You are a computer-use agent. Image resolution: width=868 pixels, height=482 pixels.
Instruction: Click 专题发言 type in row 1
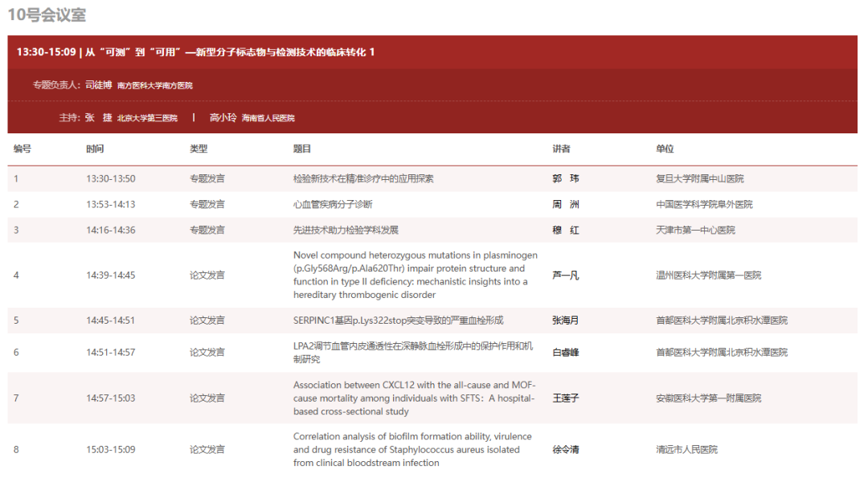(x=207, y=179)
